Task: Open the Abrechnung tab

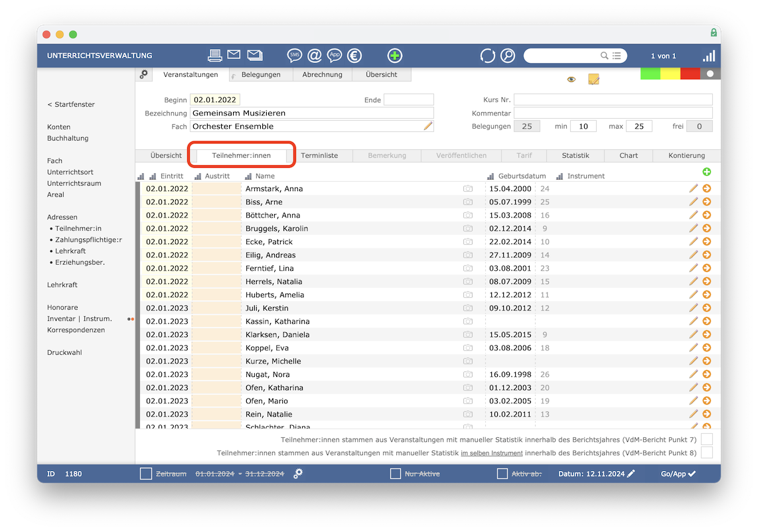Action: pos(322,74)
